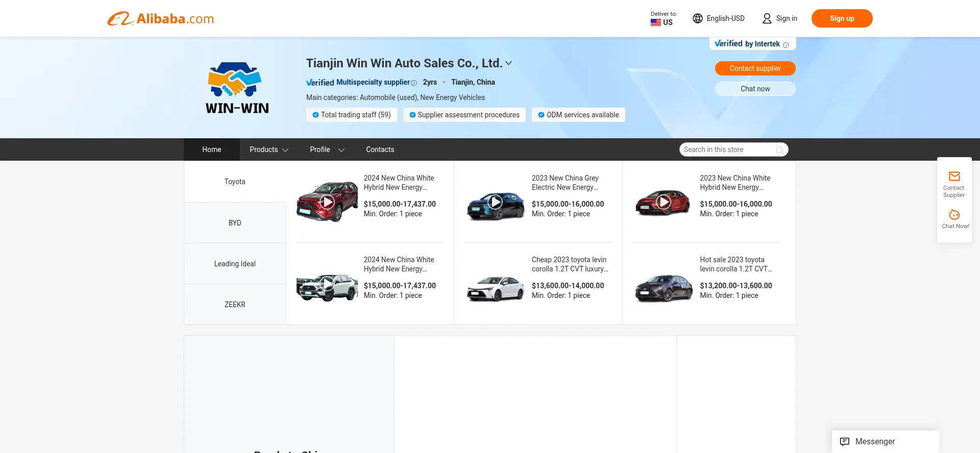Expand the Products menu
This screenshot has height=453, width=980.
[269, 149]
